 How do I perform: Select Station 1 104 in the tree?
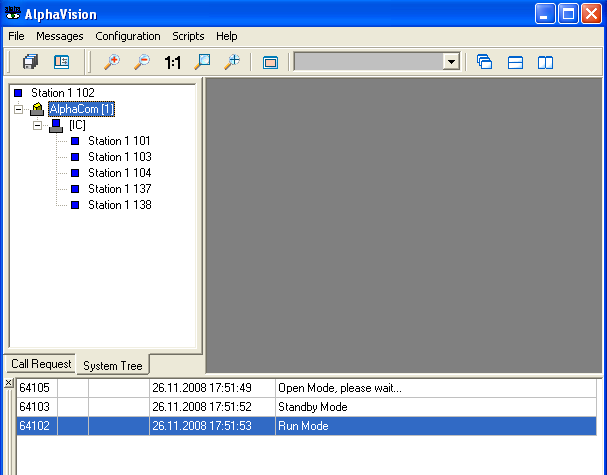[119, 173]
